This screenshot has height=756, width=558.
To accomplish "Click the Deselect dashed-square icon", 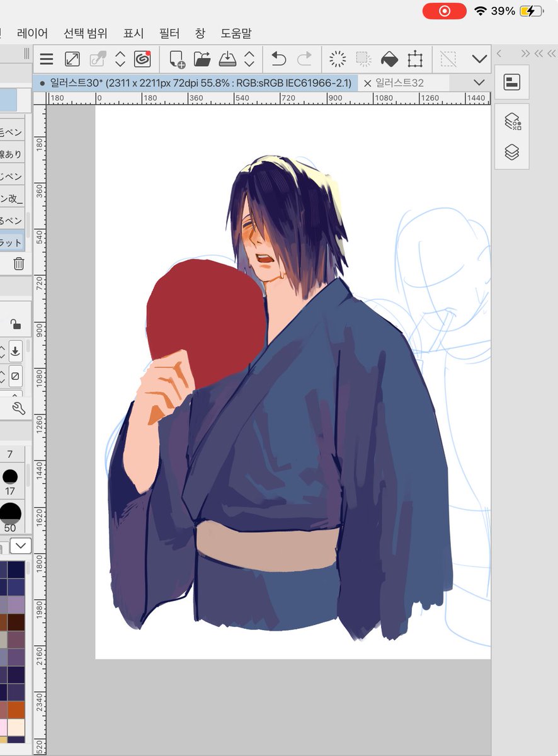I will 448,59.
